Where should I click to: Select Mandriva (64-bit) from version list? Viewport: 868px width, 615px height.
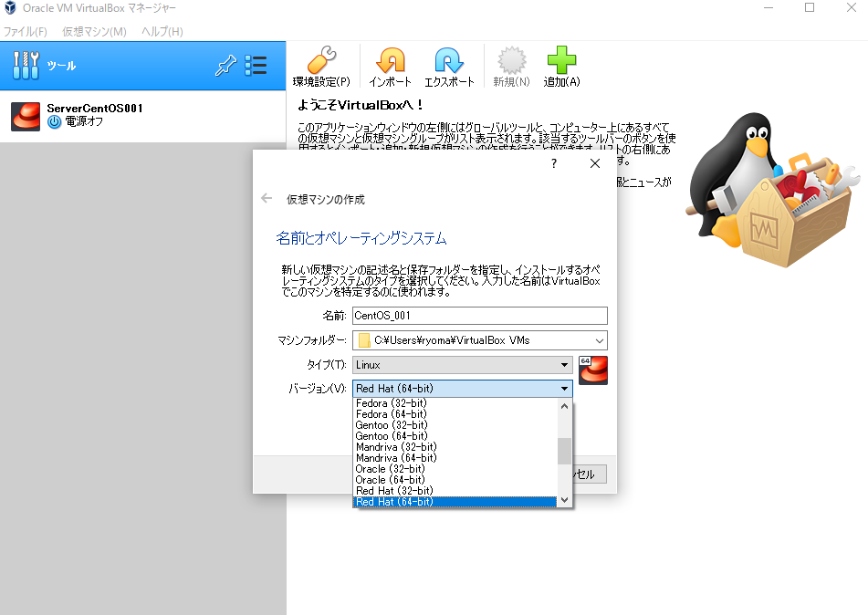click(x=455, y=458)
